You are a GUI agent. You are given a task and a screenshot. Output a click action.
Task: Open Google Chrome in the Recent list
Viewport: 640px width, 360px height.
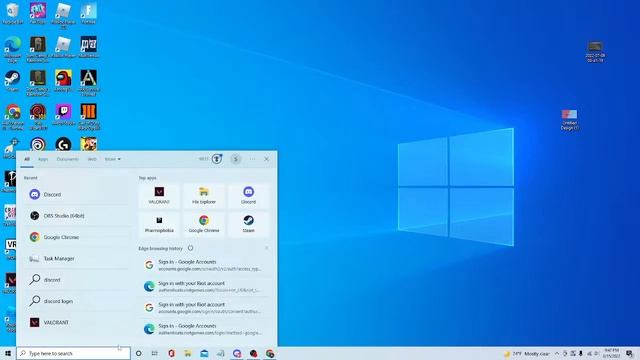[x=77, y=237]
